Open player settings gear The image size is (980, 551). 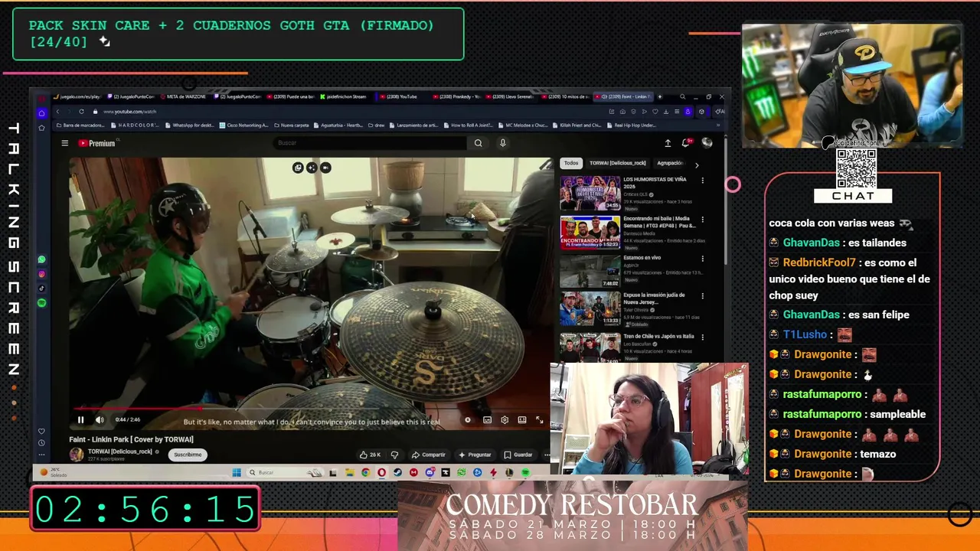click(x=505, y=419)
